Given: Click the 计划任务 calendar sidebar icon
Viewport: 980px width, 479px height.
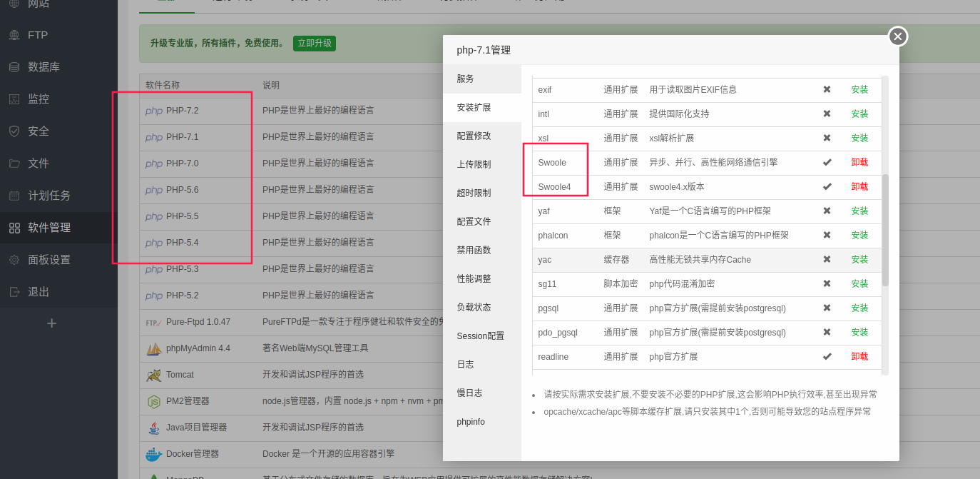Looking at the screenshot, I should pyautogui.click(x=14, y=196).
